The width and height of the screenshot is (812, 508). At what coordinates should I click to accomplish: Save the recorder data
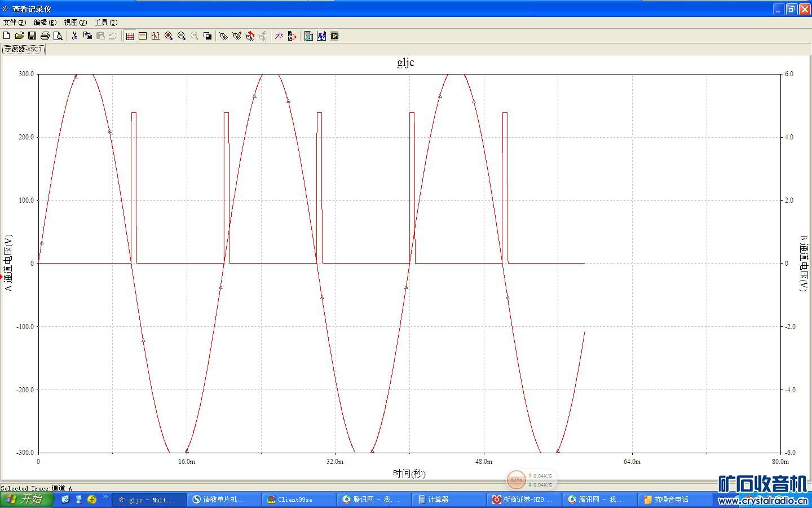(x=32, y=36)
